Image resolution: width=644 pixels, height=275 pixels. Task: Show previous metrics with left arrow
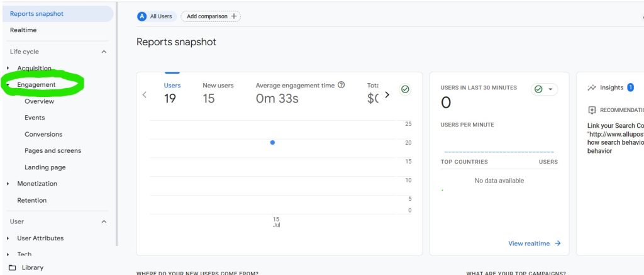[144, 94]
